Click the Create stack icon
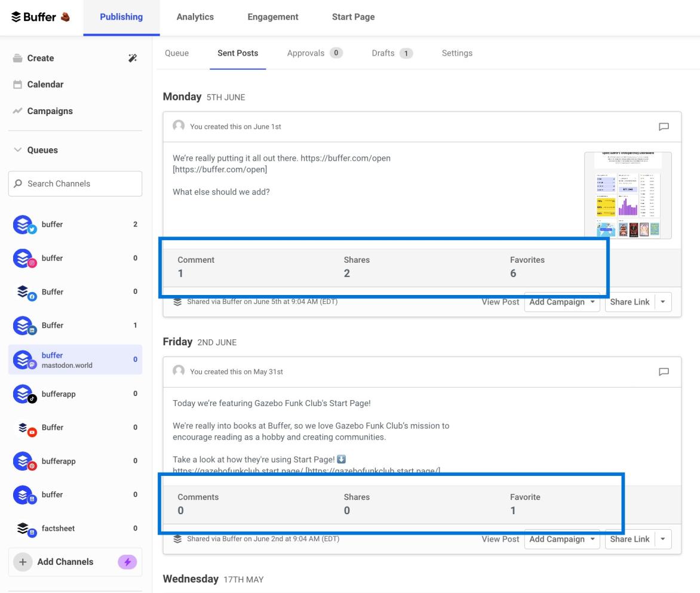 pyautogui.click(x=17, y=58)
